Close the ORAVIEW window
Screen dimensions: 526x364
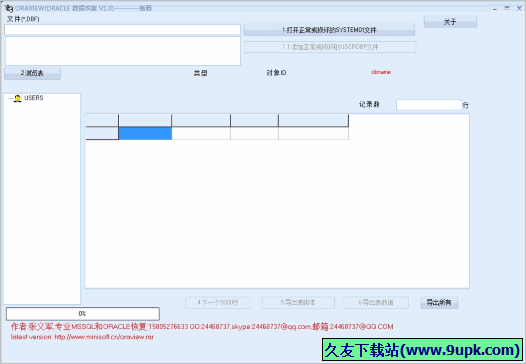519,8
